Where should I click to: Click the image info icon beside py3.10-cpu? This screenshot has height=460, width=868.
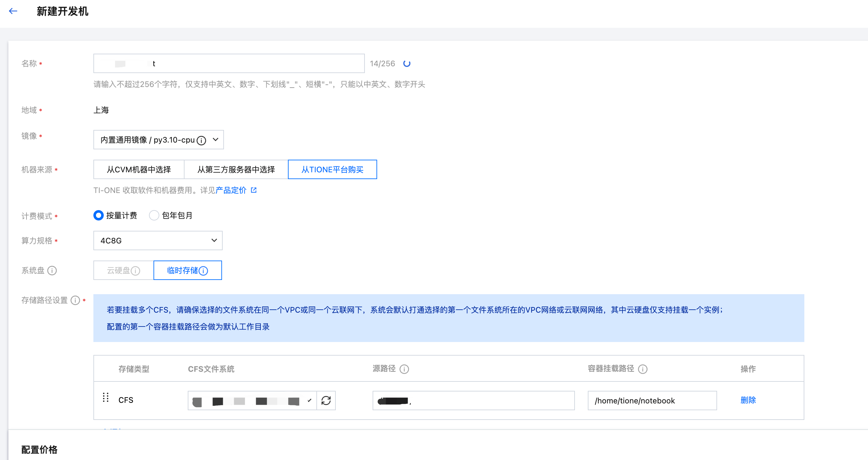tap(201, 140)
